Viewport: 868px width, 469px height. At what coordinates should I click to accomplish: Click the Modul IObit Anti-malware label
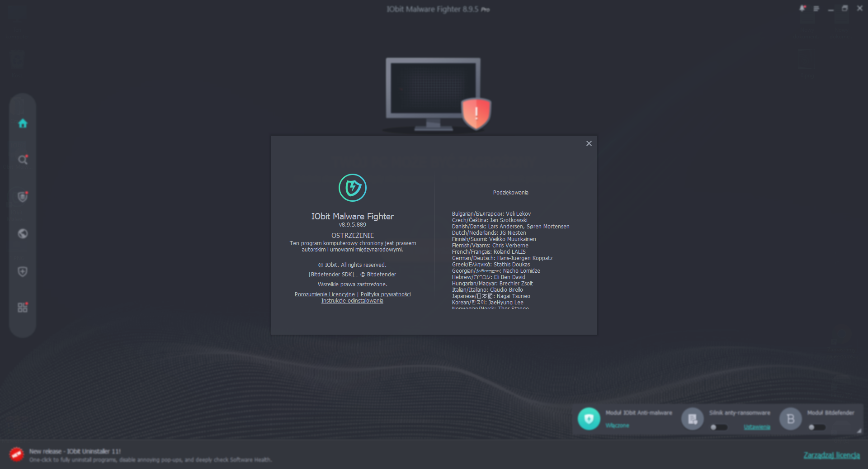tap(639, 413)
